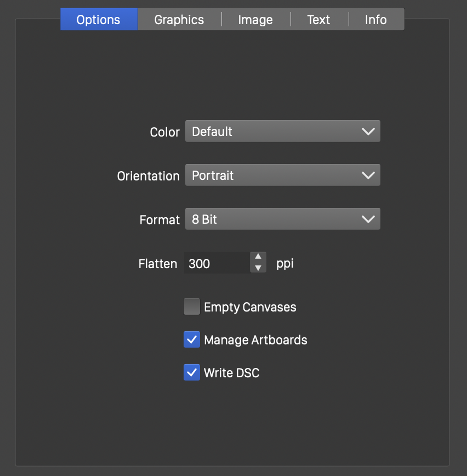The height and width of the screenshot is (476, 467).
Task: Select the Text tab
Action: click(318, 20)
